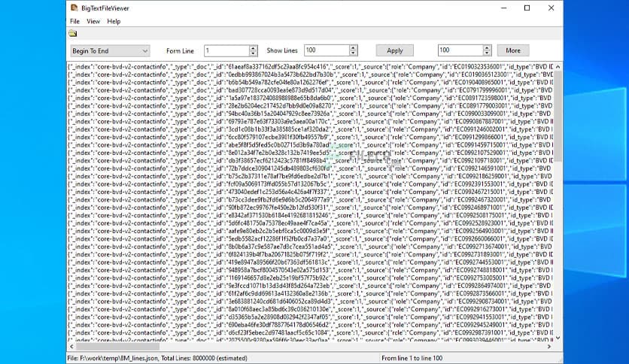629x364 pixels.
Task: Click the horizontal scrollbar thumb
Action: tap(117, 347)
